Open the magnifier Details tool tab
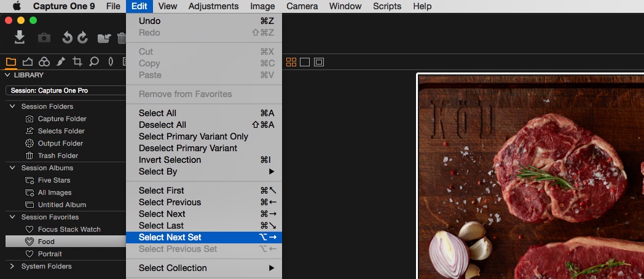 click(94, 61)
